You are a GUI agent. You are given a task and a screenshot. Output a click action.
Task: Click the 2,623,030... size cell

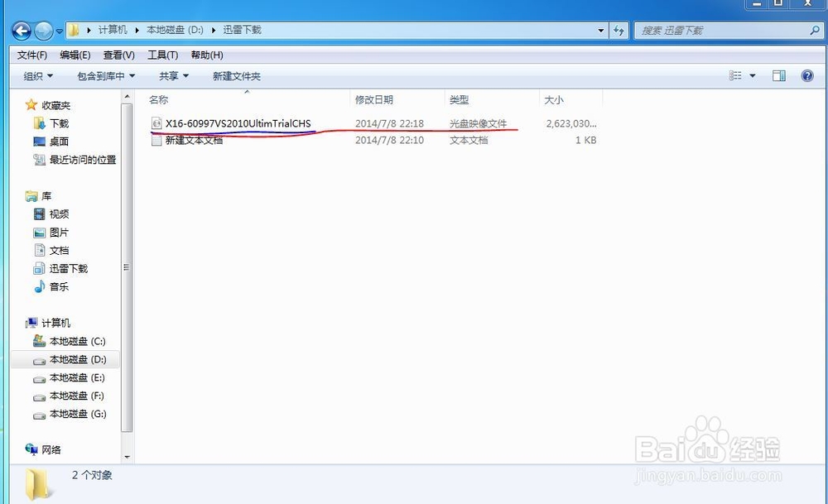[x=571, y=123]
